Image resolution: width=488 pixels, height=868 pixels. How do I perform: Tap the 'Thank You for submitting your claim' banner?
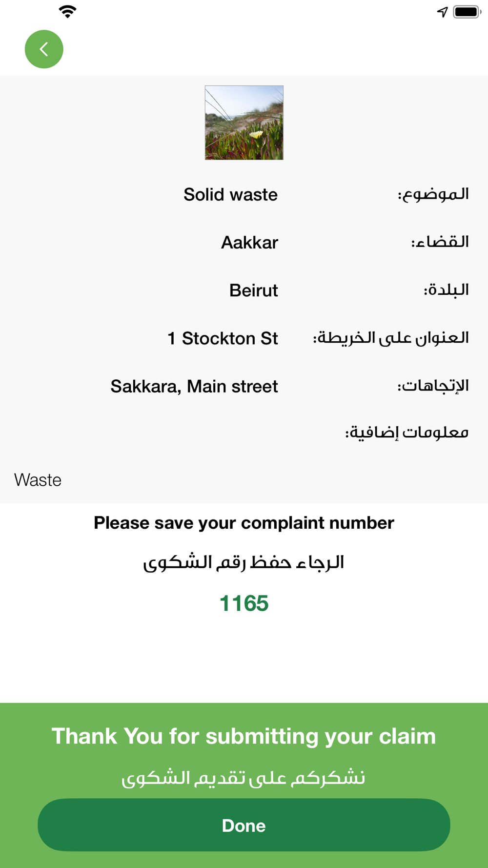tap(244, 736)
